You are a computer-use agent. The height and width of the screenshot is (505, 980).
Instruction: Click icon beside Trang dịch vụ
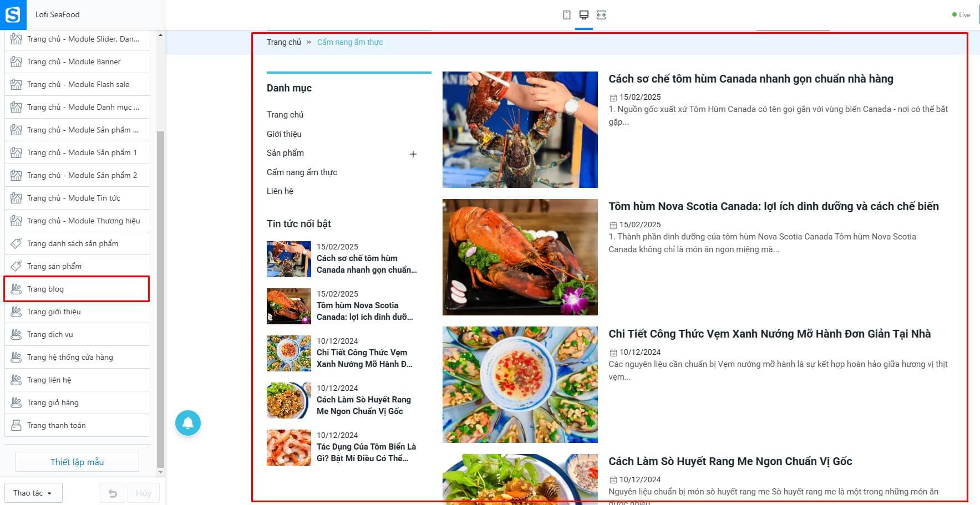pyautogui.click(x=17, y=334)
